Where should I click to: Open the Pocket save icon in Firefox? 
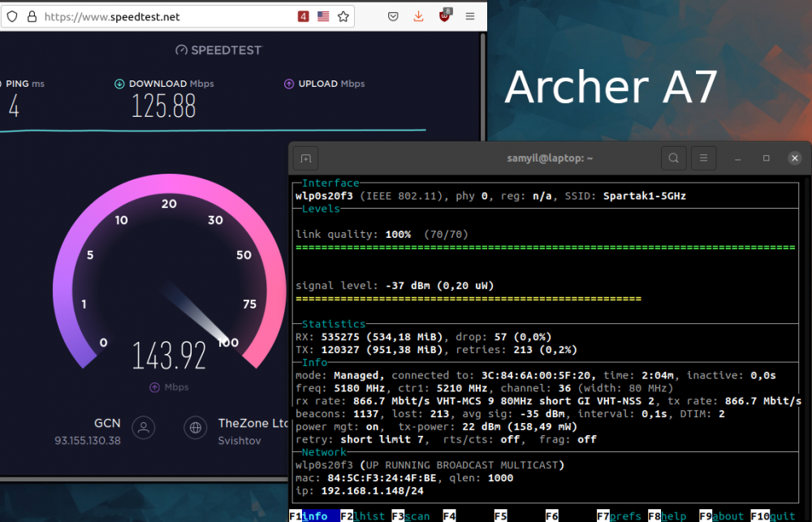(x=393, y=16)
